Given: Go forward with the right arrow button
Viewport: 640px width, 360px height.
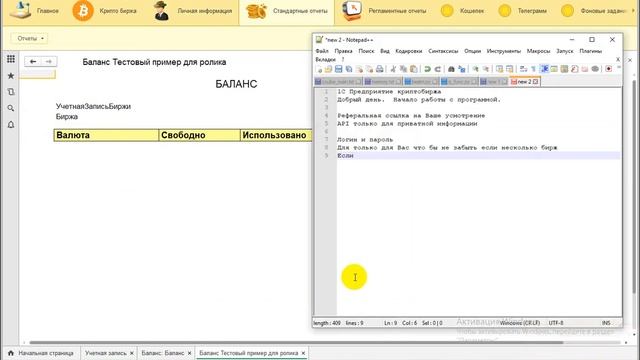Looking at the screenshot, I should click(49, 61).
